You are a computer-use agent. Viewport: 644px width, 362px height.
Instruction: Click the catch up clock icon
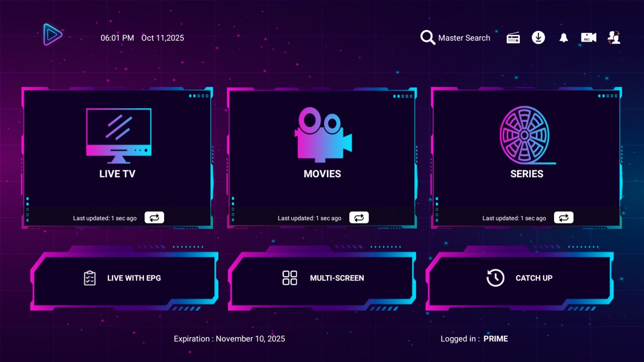pos(495,278)
